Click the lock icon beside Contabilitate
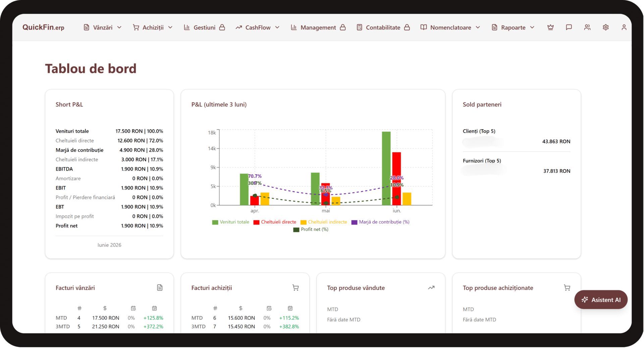Viewport: 644px width, 351px height. click(407, 27)
